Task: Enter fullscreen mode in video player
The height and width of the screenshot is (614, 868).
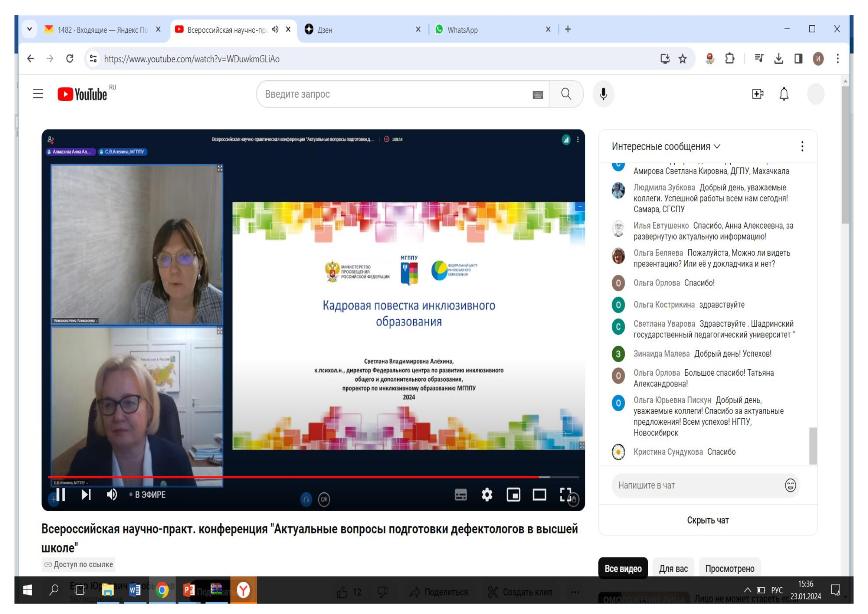Action: click(565, 494)
